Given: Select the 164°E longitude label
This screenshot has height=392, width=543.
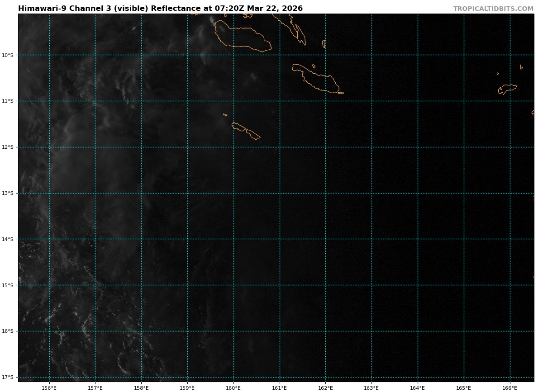Looking at the screenshot, I should click(418, 387).
